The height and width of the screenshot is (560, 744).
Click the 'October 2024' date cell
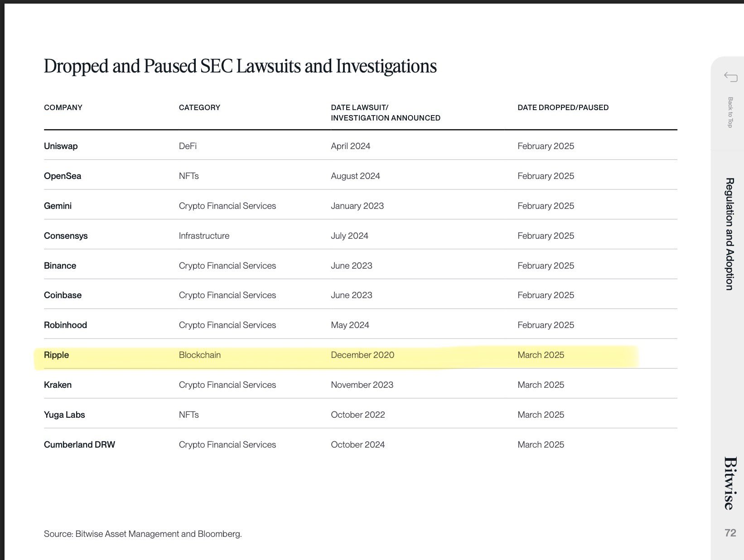tap(358, 444)
